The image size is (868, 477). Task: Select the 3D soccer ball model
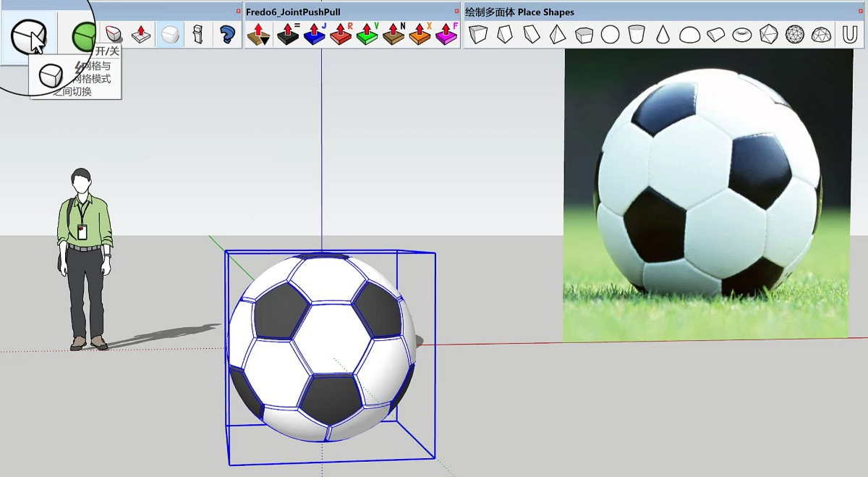(x=322, y=348)
